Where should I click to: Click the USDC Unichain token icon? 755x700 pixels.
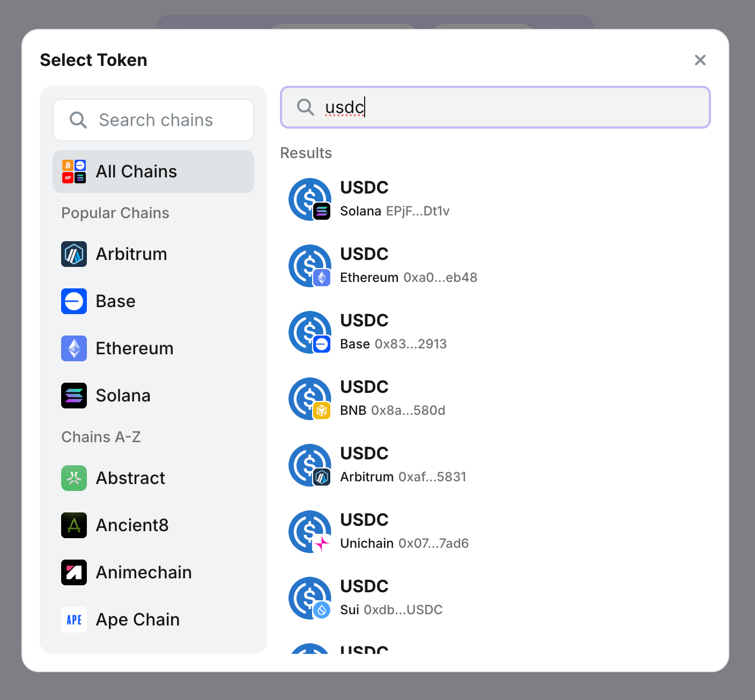(x=310, y=532)
